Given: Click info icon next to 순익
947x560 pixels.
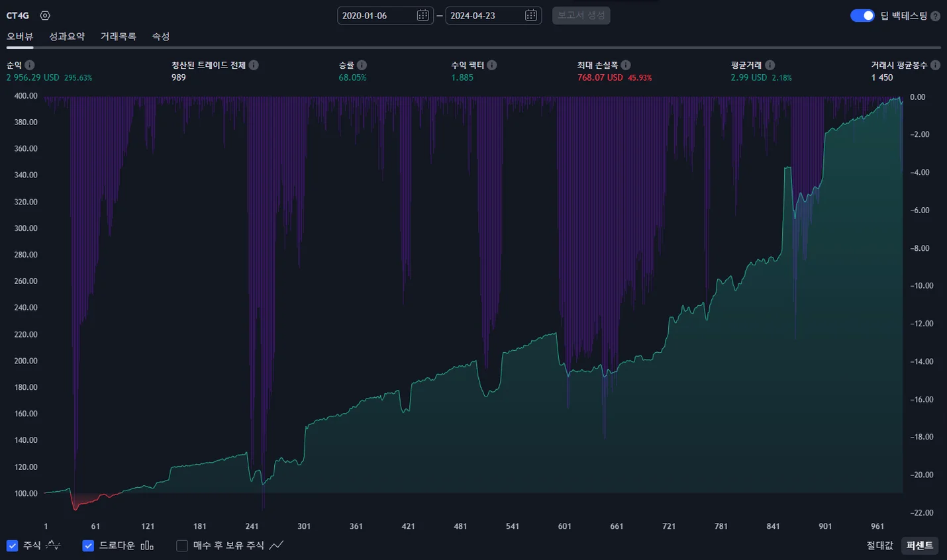Looking at the screenshot, I should (x=30, y=65).
